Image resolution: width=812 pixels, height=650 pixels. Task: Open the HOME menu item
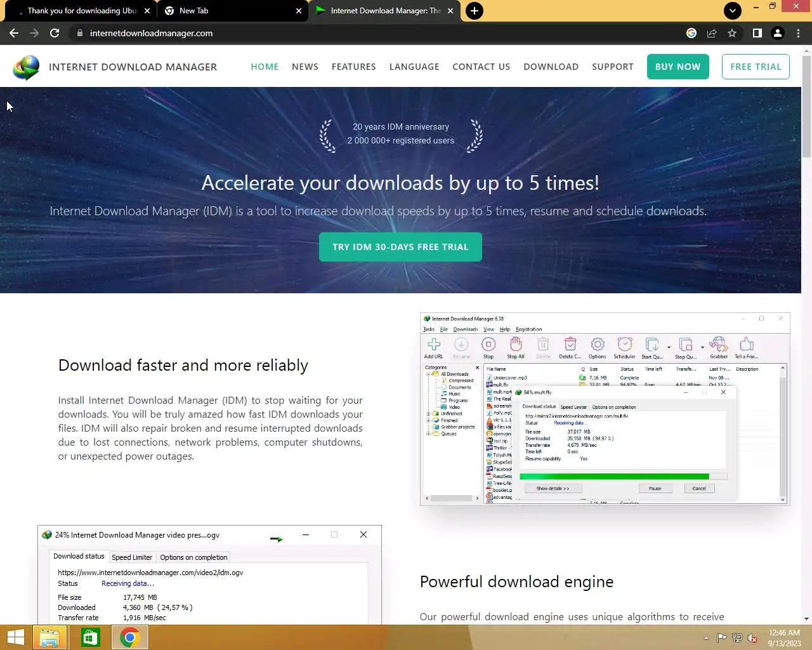pyautogui.click(x=265, y=67)
